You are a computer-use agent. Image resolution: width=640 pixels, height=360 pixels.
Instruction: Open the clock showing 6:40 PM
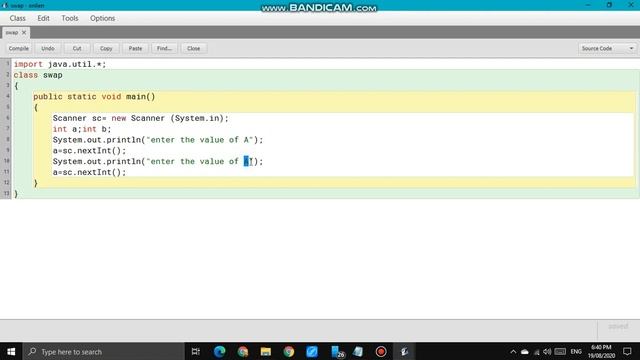coord(601,351)
